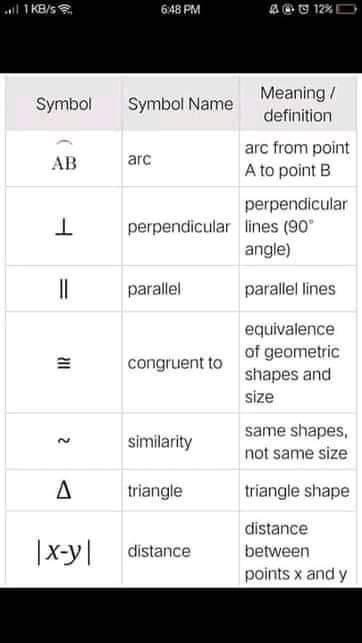Tap the 'perpendicular' name cell
Viewport: 362px width, 643px height.
179,227
